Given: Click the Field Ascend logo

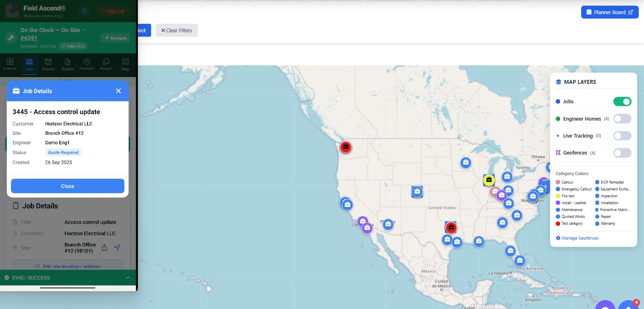Looking at the screenshot, I should point(12,11).
